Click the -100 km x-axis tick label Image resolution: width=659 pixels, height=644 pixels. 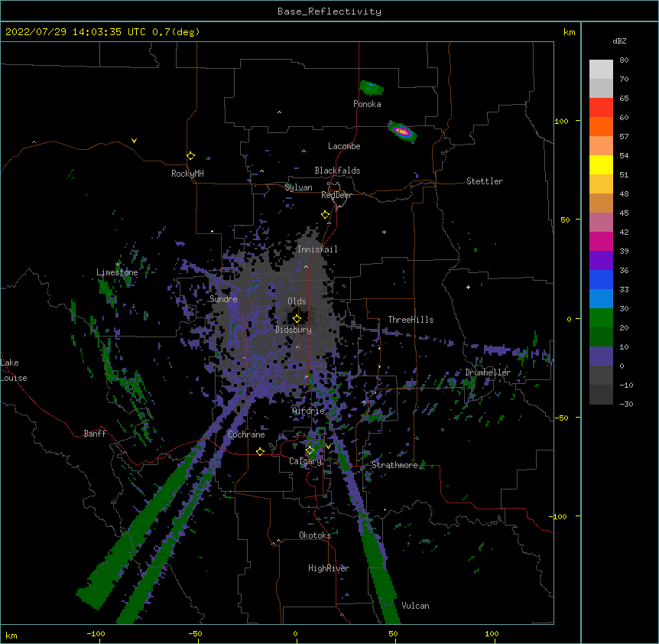click(x=96, y=633)
